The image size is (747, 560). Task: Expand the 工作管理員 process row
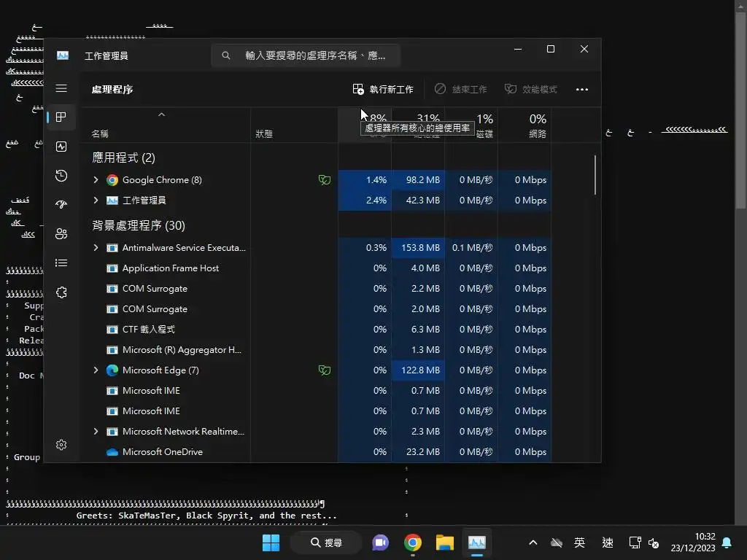(x=96, y=201)
